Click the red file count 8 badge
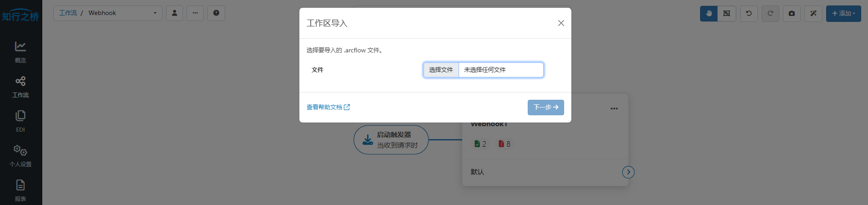The width and height of the screenshot is (868, 205). click(x=504, y=144)
